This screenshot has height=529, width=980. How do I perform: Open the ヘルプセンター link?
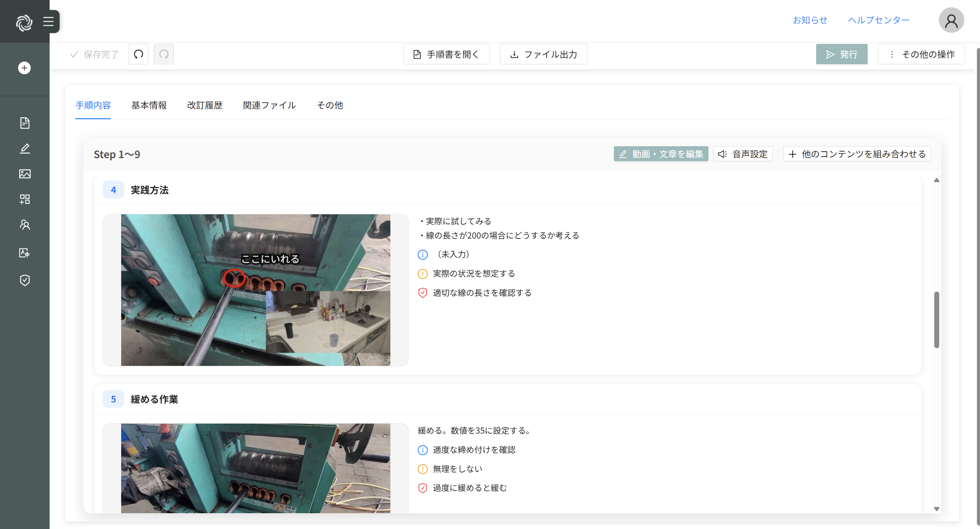coord(878,20)
